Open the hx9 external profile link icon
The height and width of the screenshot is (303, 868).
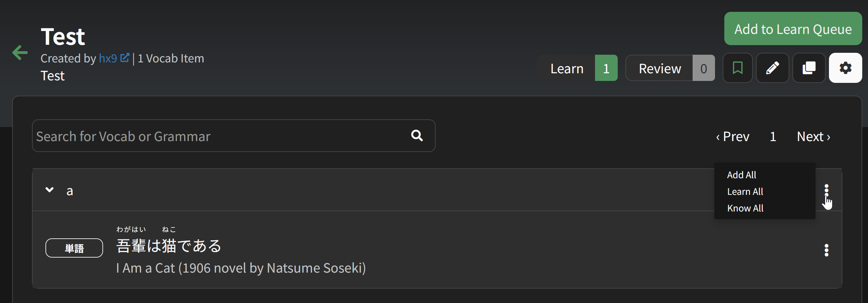pyautogui.click(x=125, y=58)
